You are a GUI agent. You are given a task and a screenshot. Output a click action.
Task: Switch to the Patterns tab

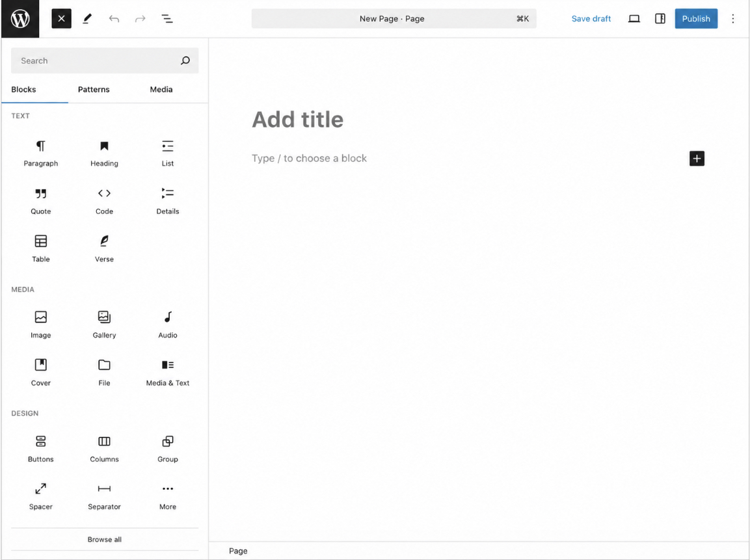coord(94,89)
